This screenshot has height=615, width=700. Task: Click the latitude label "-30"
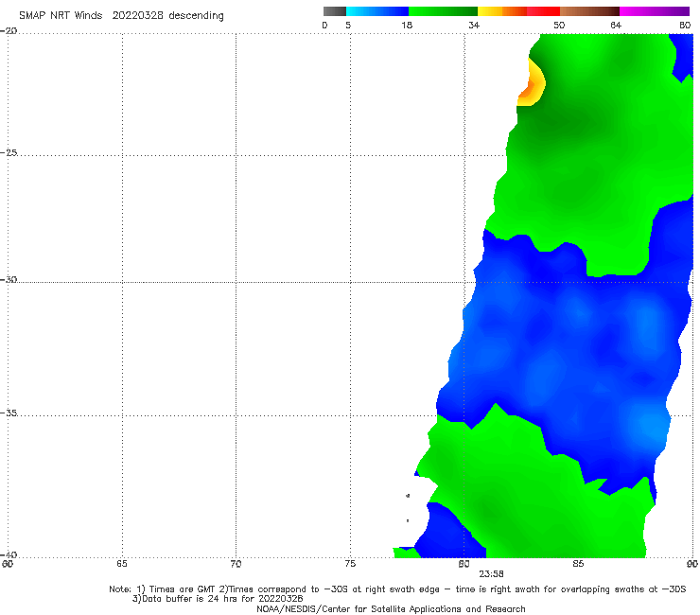tap(9, 279)
